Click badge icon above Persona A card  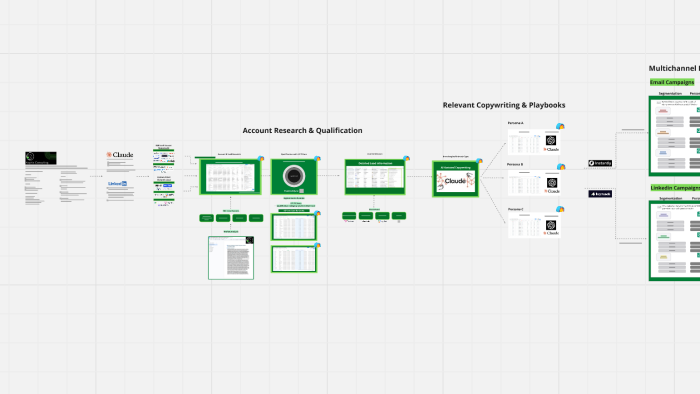tap(560, 126)
